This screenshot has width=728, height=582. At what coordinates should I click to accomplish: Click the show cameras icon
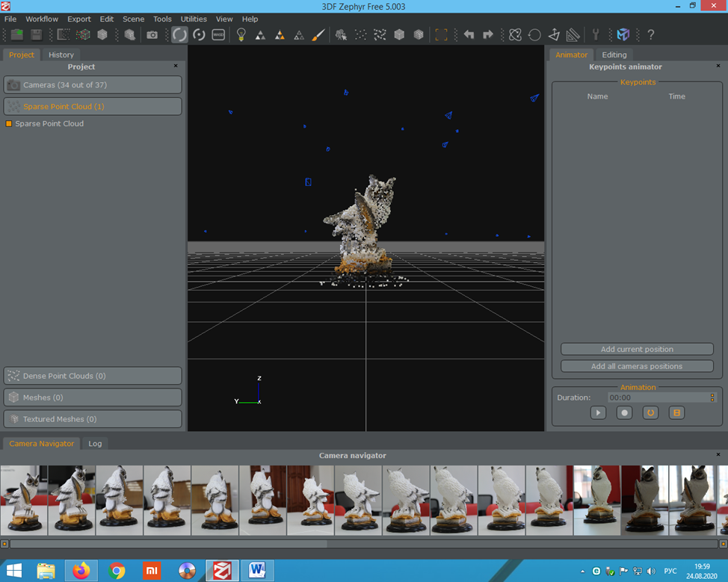point(342,35)
